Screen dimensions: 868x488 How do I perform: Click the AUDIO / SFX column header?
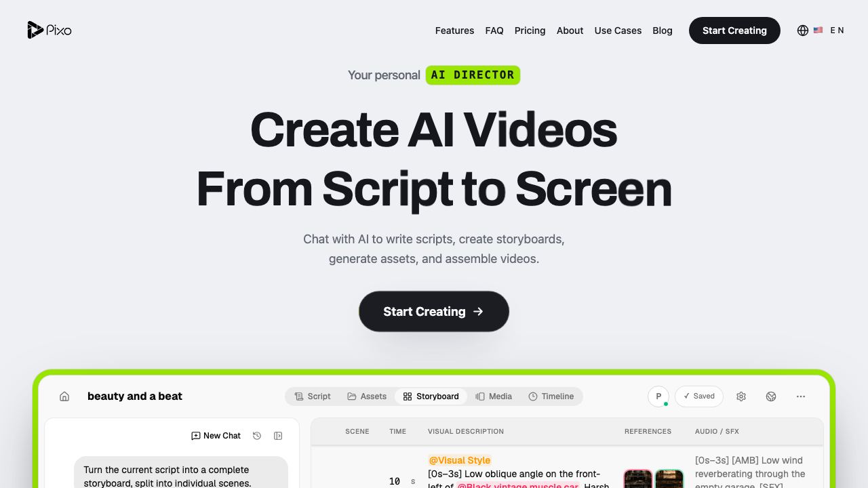tap(717, 431)
